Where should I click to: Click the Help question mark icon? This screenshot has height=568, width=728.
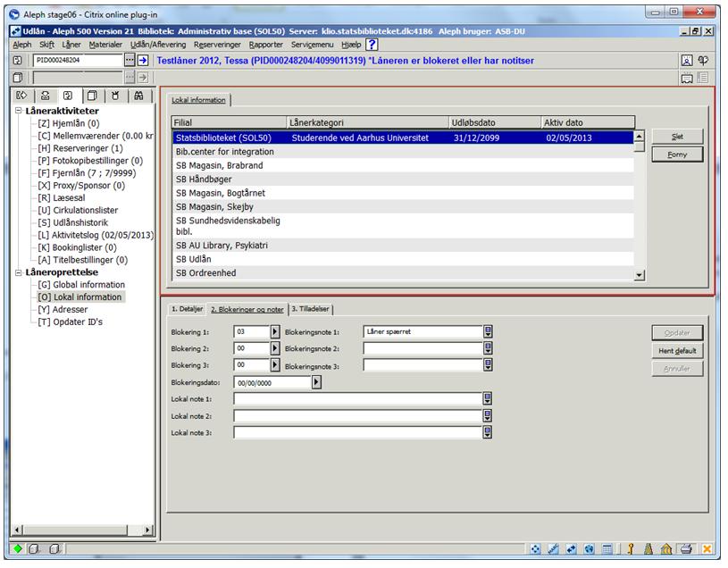tap(372, 44)
